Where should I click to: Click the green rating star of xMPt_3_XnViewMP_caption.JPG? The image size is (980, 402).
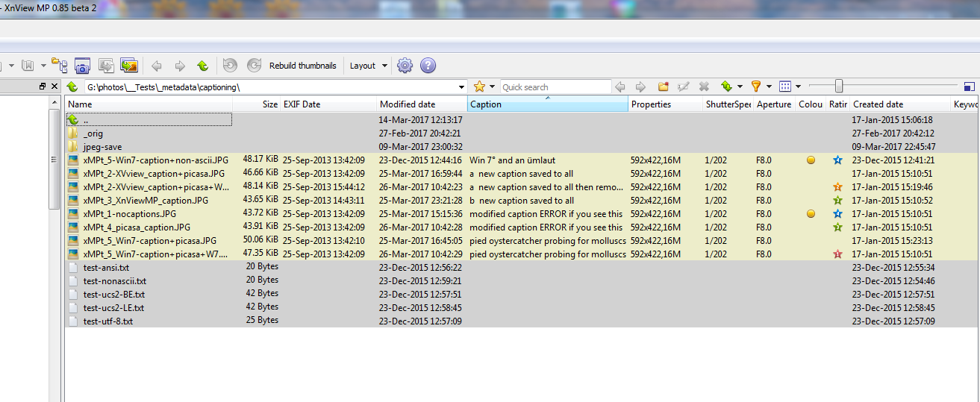837,201
